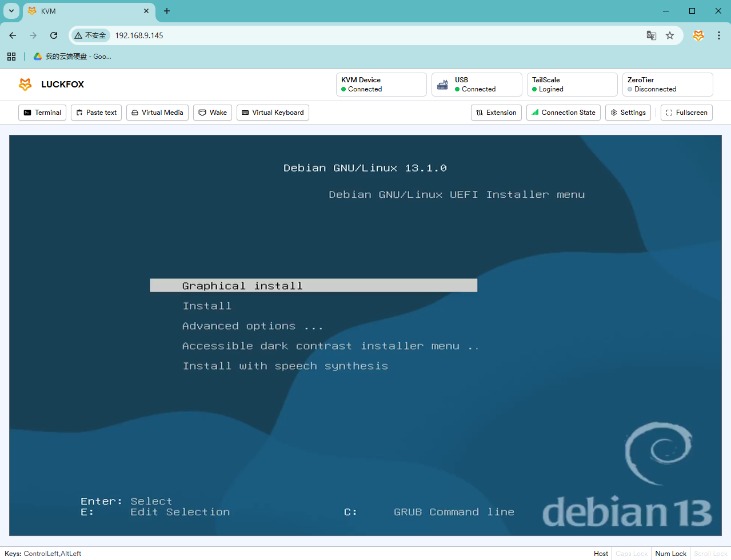Open Virtual Media panel
Viewport: 731px width, 560px height.
click(157, 113)
